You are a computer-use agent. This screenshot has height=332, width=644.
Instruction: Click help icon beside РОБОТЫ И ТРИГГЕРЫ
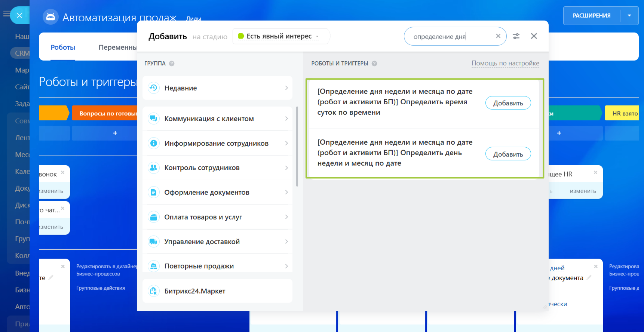click(x=374, y=64)
